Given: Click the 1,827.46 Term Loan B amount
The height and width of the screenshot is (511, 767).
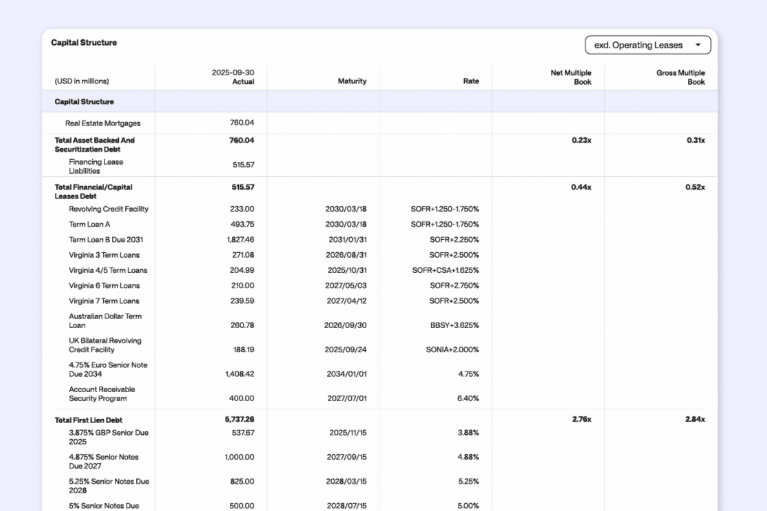Looking at the screenshot, I should click(240, 240).
